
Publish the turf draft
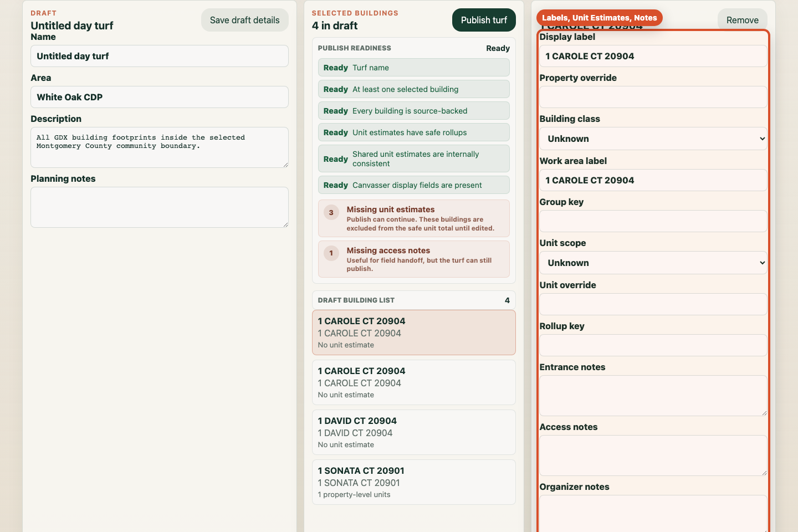click(x=484, y=20)
